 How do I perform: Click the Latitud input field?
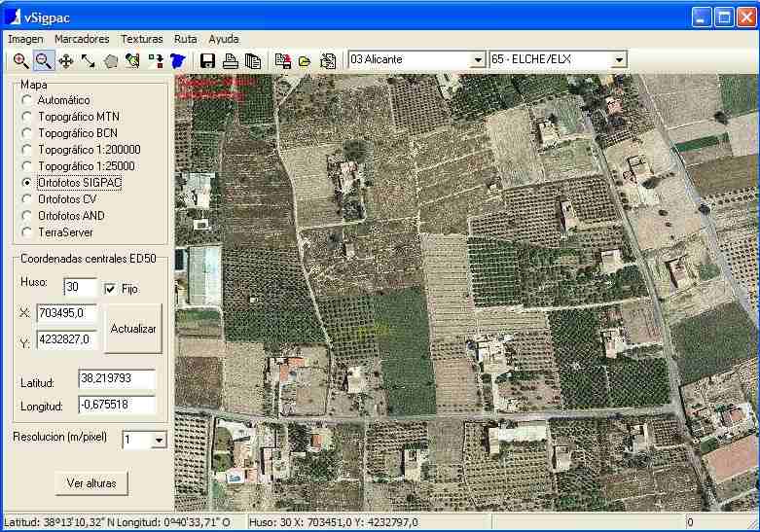[117, 378]
